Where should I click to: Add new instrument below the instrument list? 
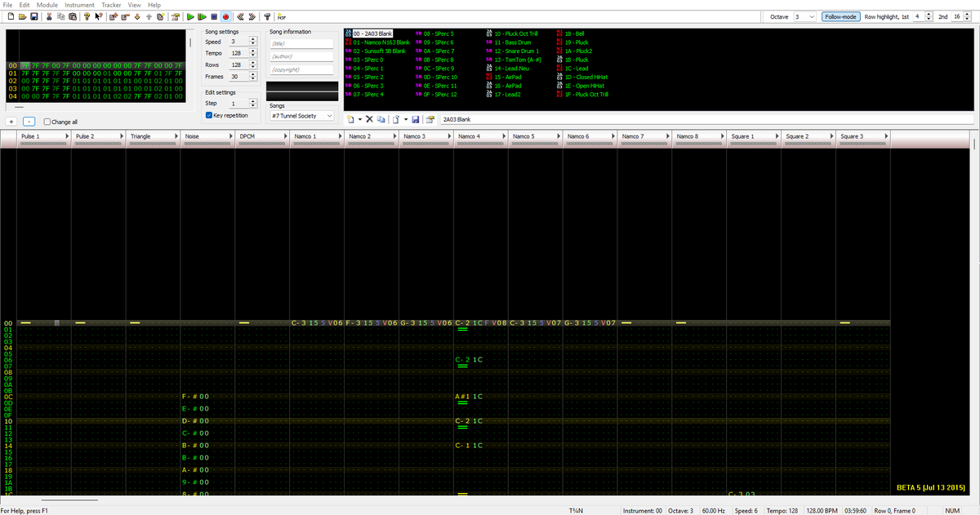pyautogui.click(x=350, y=119)
